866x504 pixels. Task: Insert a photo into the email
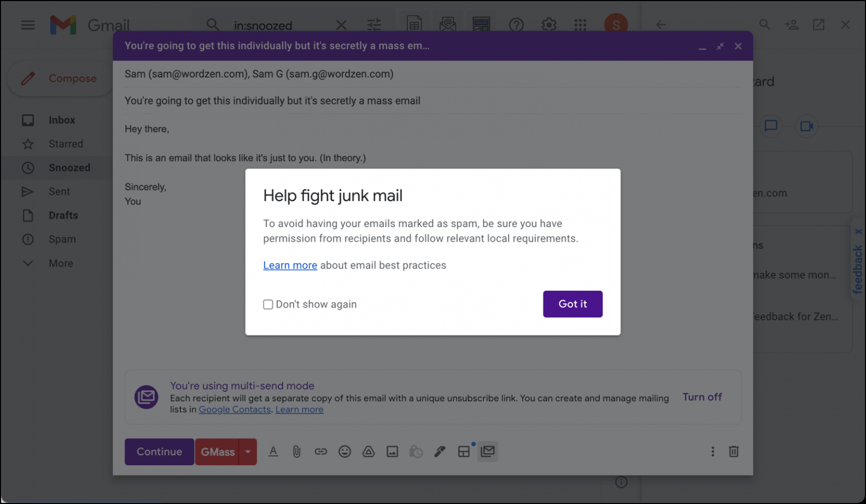click(x=392, y=452)
